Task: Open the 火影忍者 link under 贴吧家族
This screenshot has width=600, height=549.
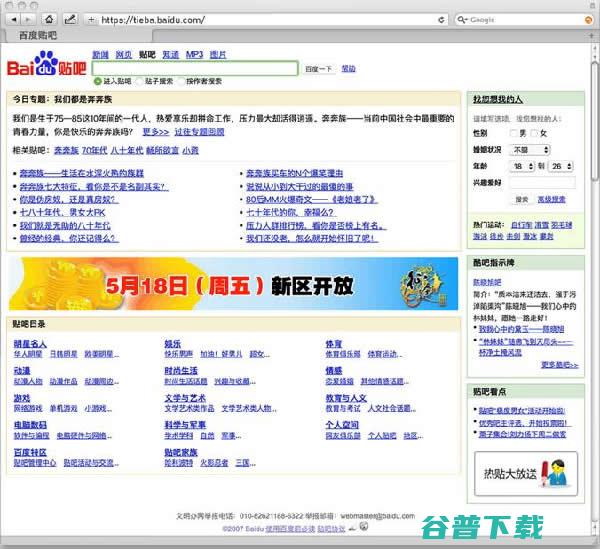Action: click(214, 463)
